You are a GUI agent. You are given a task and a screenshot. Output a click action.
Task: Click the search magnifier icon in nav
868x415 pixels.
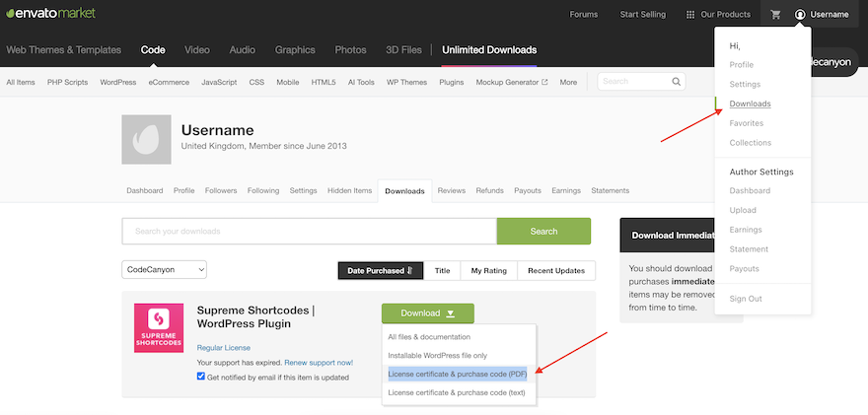point(677,82)
